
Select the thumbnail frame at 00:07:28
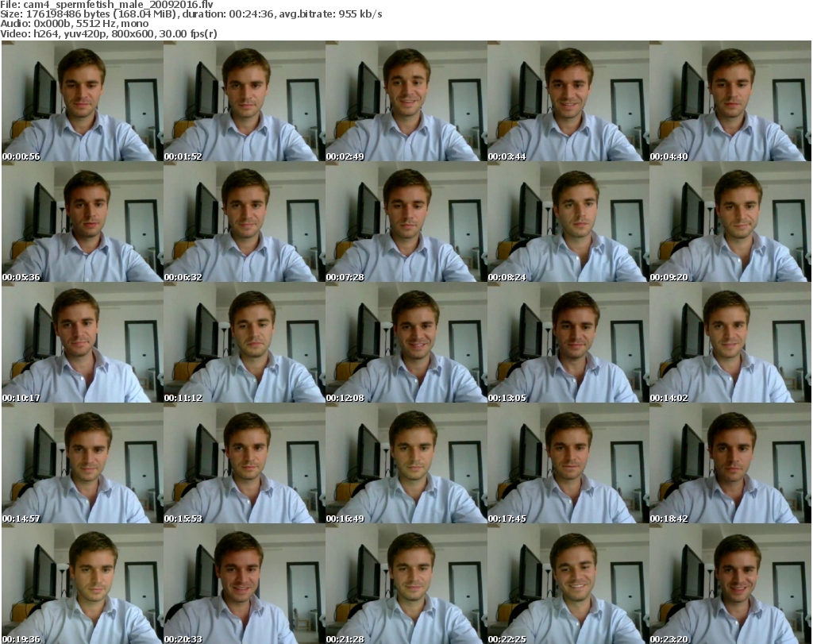pyautogui.click(x=406, y=222)
